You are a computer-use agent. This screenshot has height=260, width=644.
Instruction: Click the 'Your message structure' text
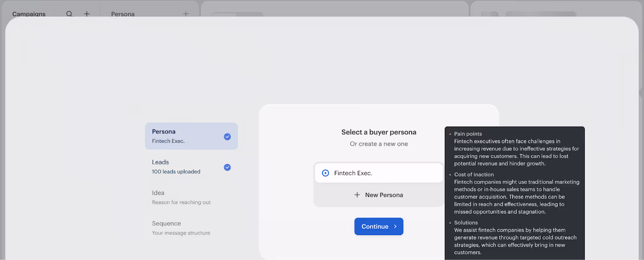click(x=181, y=233)
